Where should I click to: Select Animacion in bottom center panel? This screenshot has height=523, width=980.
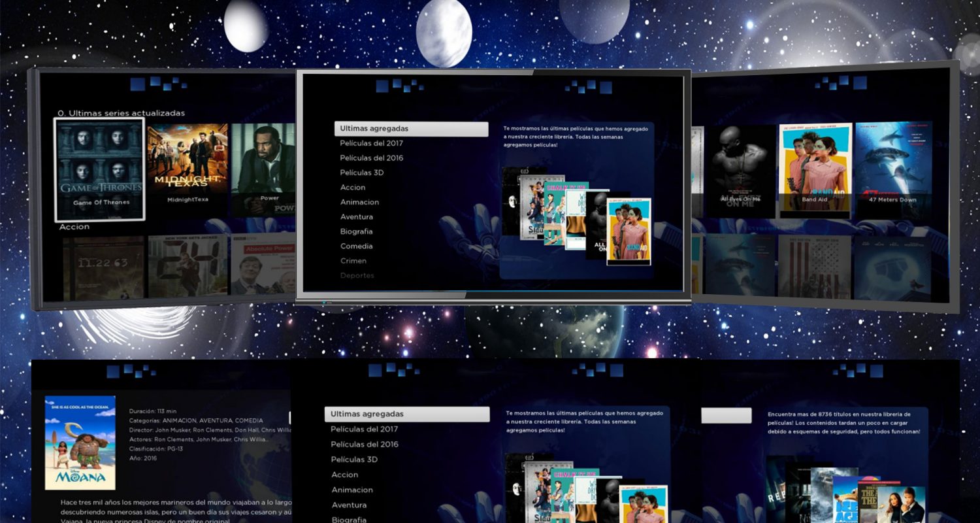[352, 490]
